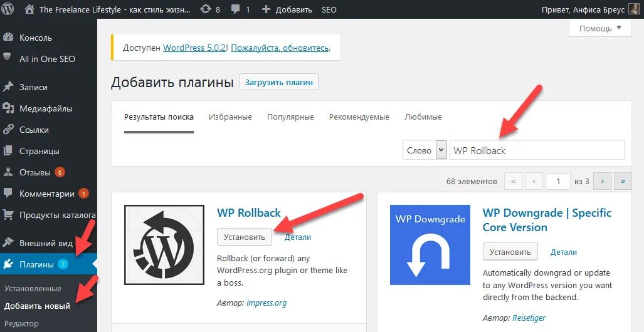Open author link Impress.org
Viewport: 644px width, 332px height.
(267, 303)
